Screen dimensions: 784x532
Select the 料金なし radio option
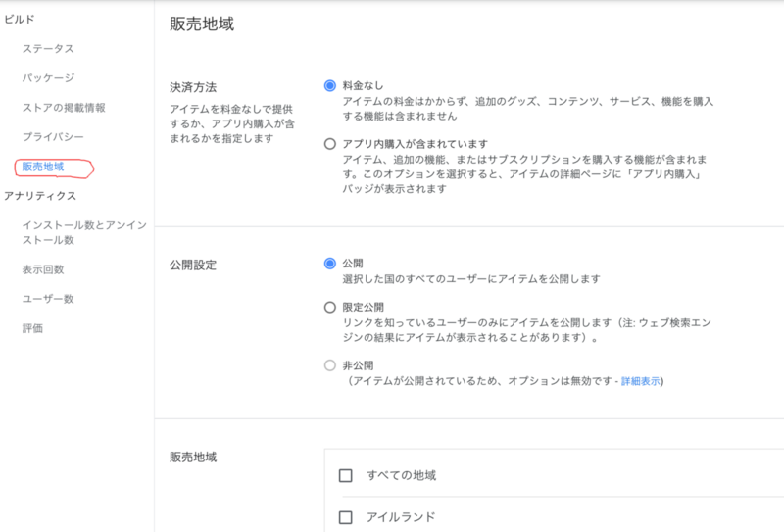(330, 85)
